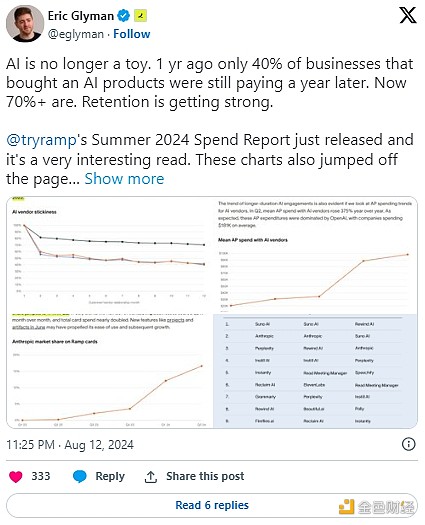The height and width of the screenshot is (525, 425).
Task: Click the @eglyman handle
Action: coord(76,34)
